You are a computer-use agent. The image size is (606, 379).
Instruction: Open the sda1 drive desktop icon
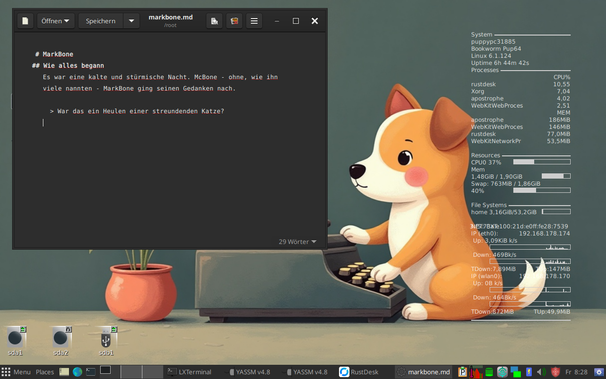15,340
